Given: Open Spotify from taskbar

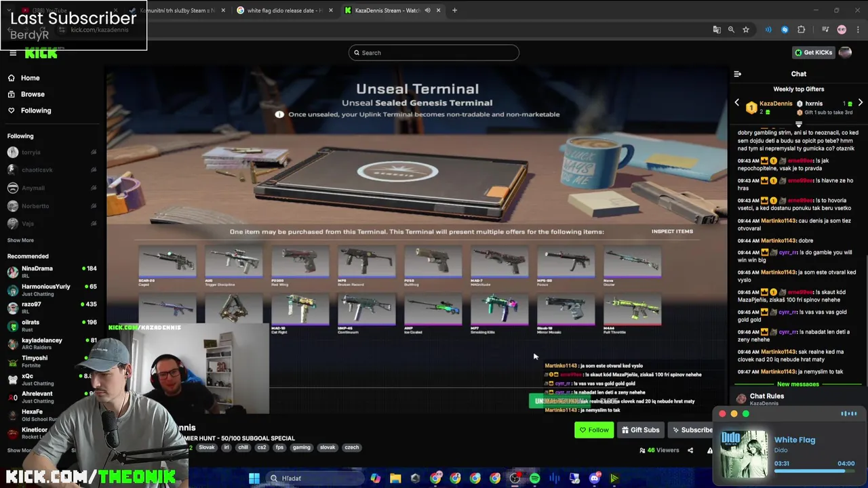Looking at the screenshot, I should [534, 479].
